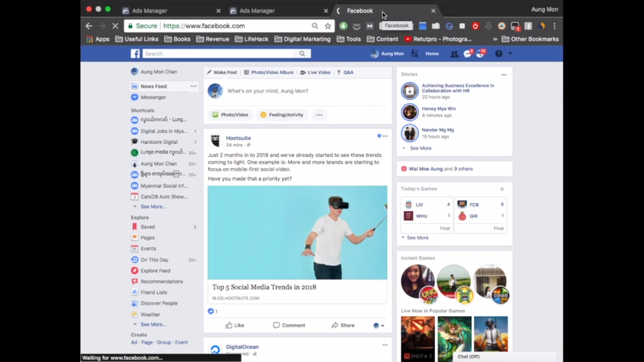Screen dimensions: 644x362
Task: Click the Hootsuite page name link
Action: pyautogui.click(x=238, y=138)
